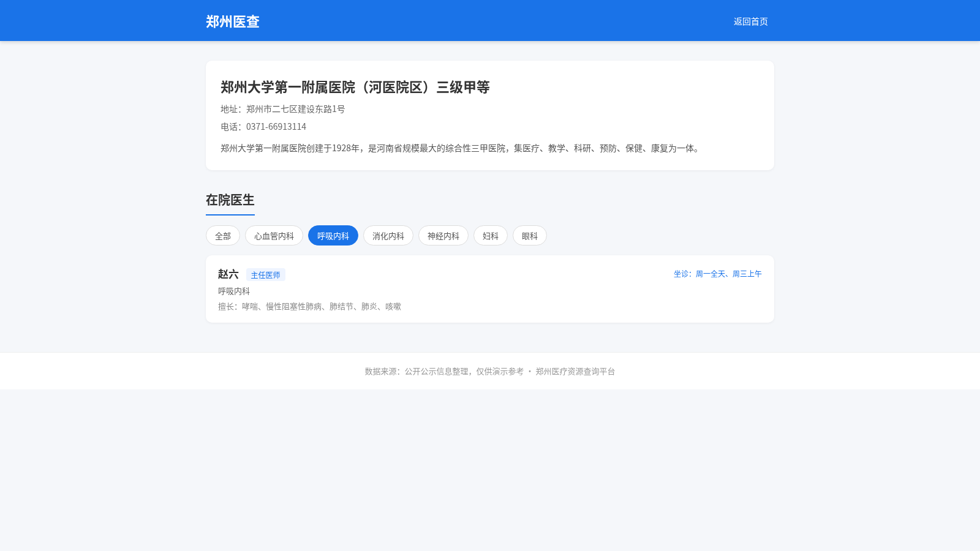Go back via 返回首页 link
The height and width of the screenshot is (551, 980).
click(x=750, y=21)
